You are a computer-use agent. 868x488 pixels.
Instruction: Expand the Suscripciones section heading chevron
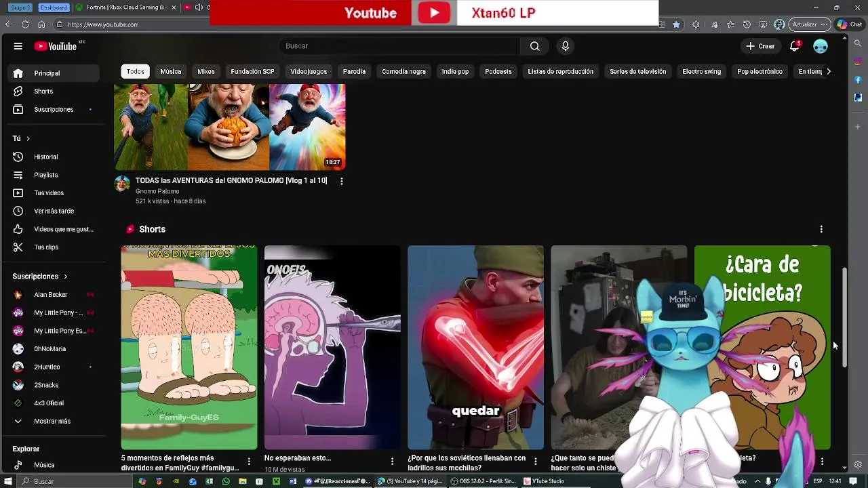66,277
